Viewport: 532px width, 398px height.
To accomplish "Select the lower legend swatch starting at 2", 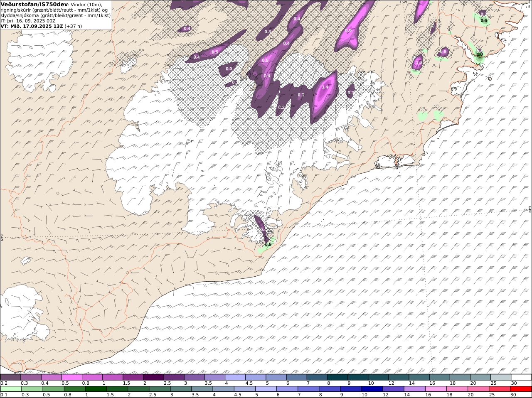I will pyautogui.click(x=138, y=389).
